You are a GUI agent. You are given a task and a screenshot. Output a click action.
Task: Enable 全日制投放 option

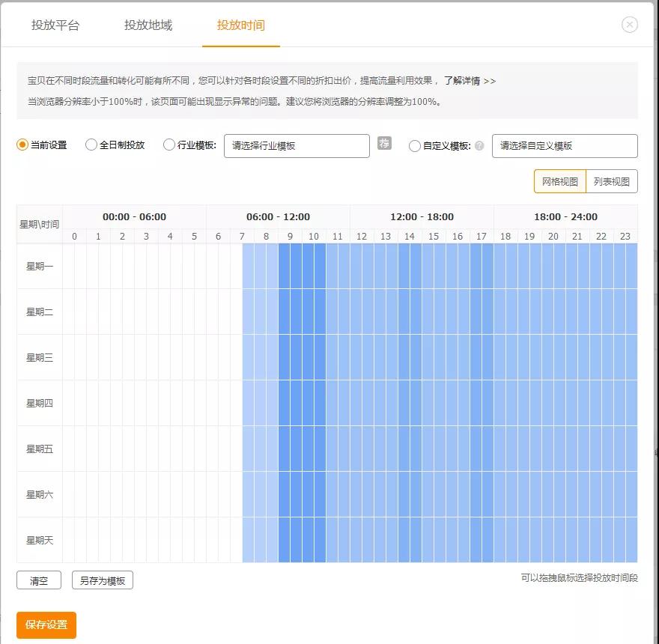coord(90,146)
